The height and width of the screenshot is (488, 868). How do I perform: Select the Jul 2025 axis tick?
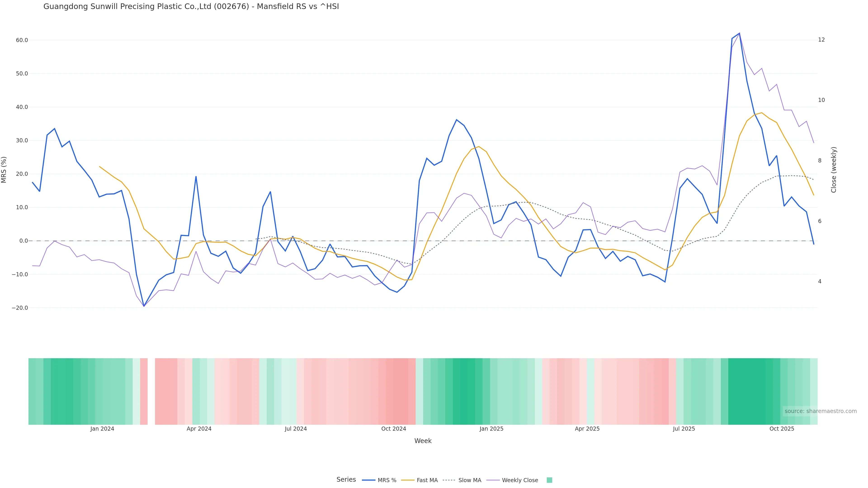(x=684, y=429)
